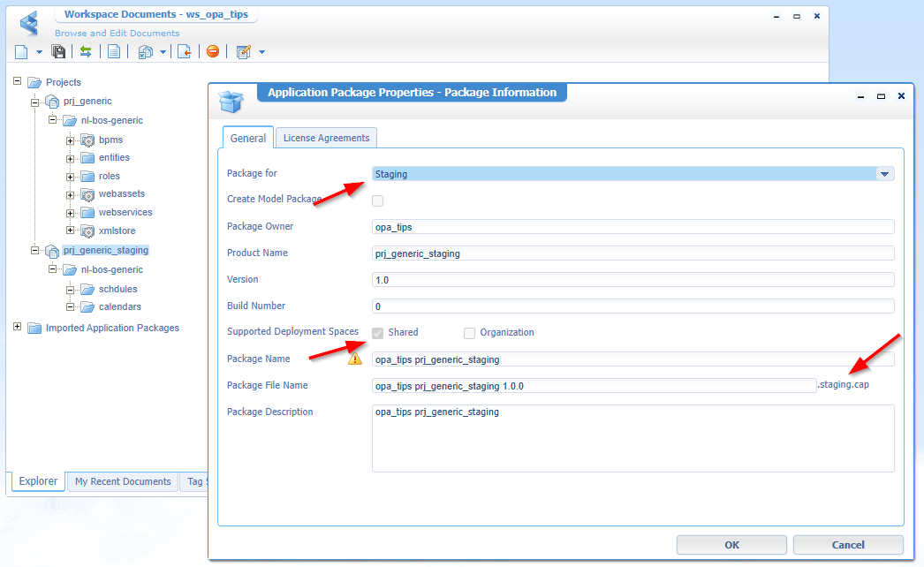Image resolution: width=924 pixels, height=567 pixels.
Task: Click the red delete circle icon
Action: coord(213,52)
